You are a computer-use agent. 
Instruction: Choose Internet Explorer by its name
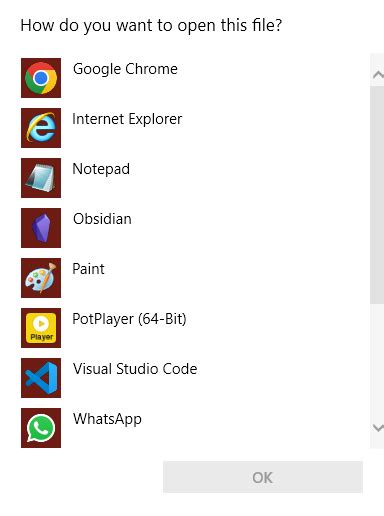point(127,119)
